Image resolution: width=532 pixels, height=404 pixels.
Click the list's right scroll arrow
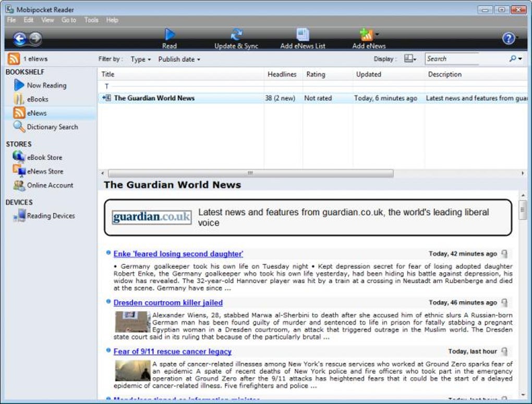pos(523,173)
